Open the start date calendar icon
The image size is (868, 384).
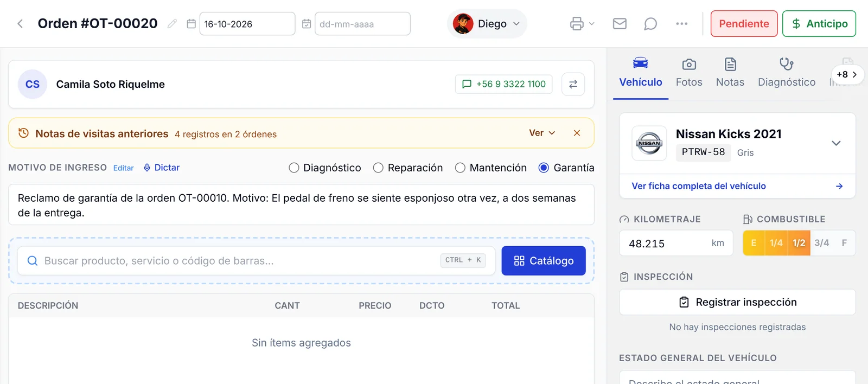191,24
